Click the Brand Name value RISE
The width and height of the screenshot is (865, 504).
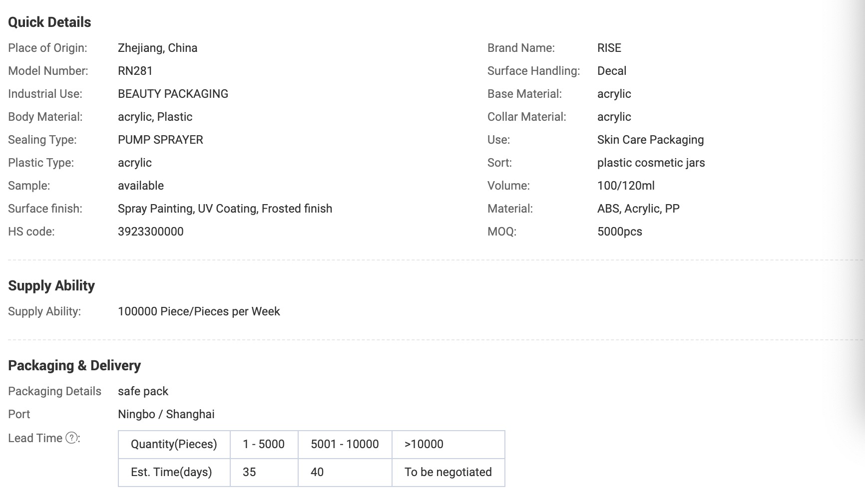pyautogui.click(x=609, y=48)
